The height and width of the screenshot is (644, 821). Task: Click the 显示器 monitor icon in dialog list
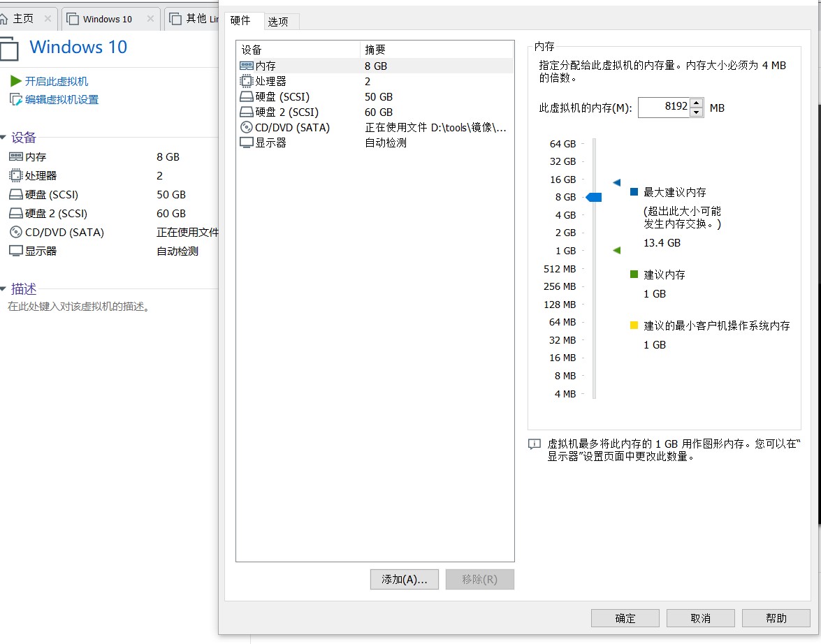(246, 142)
